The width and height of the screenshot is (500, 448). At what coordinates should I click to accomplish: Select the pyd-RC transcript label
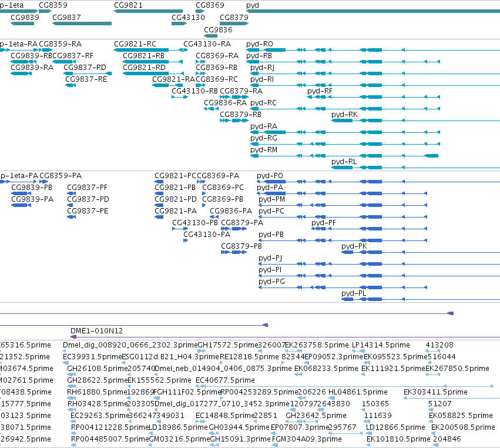pyautogui.click(x=263, y=103)
